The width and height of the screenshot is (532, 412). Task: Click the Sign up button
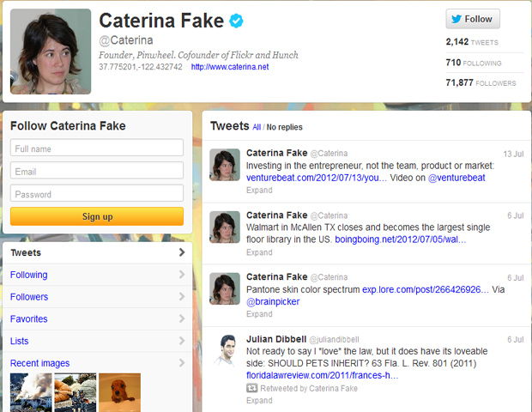tap(97, 216)
